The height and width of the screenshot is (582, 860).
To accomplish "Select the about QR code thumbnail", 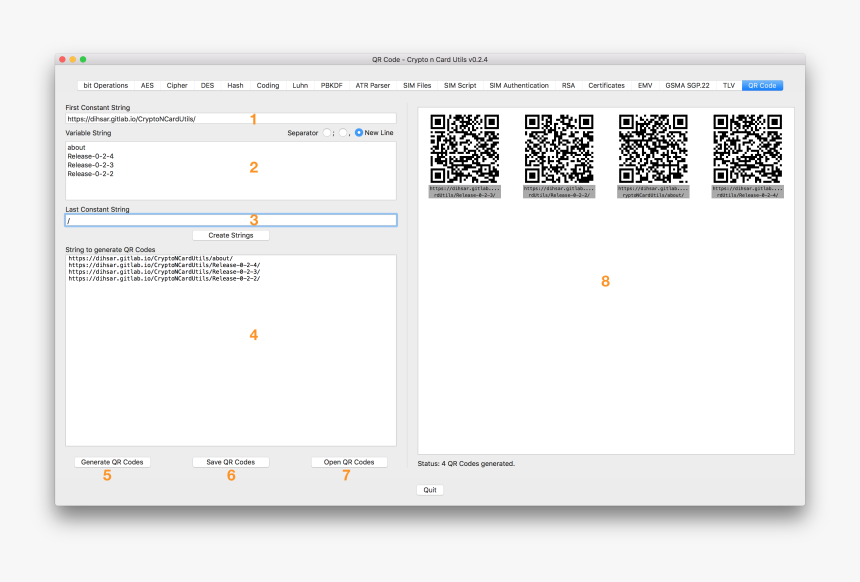I will point(653,156).
